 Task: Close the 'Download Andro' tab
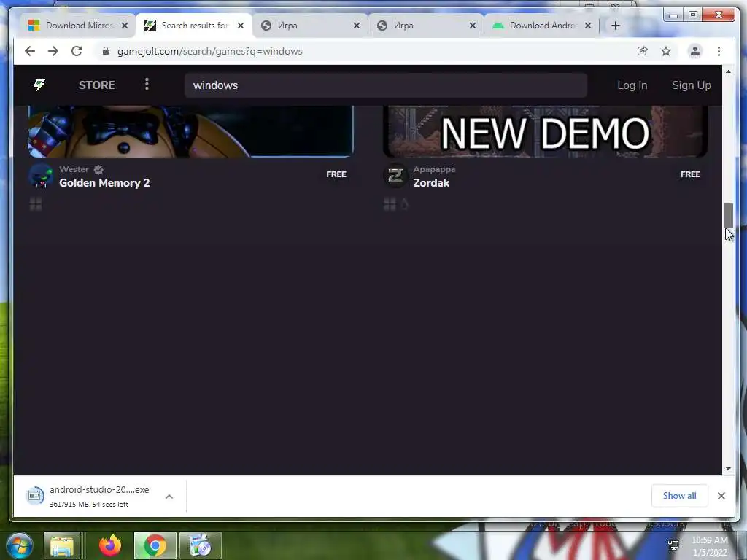click(588, 26)
